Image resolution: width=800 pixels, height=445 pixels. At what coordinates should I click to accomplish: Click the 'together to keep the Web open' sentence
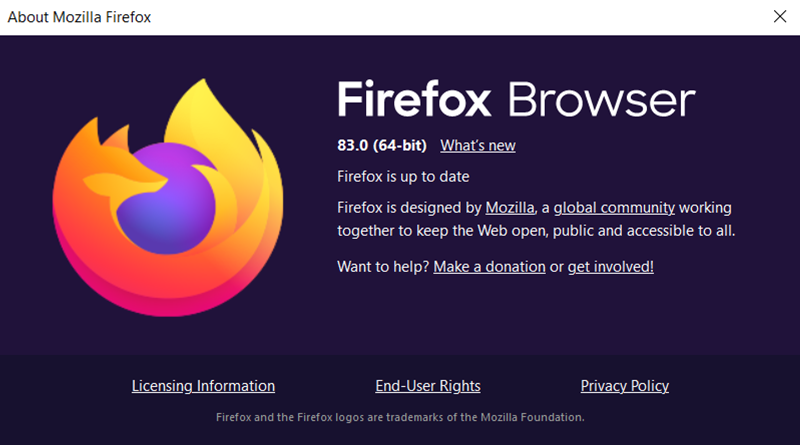536,231
